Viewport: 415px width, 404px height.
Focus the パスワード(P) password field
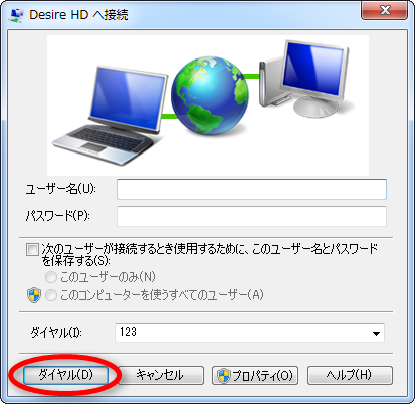(x=252, y=216)
